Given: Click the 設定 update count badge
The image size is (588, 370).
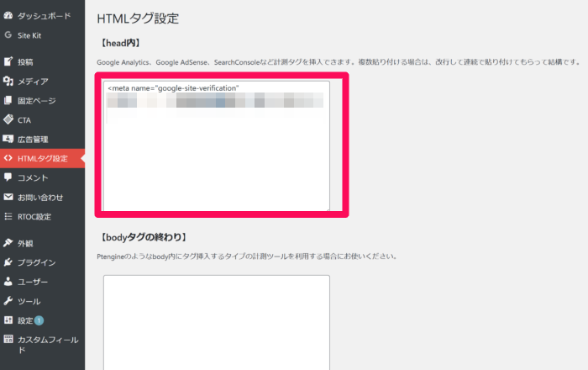Looking at the screenshot, I should 39,320.
